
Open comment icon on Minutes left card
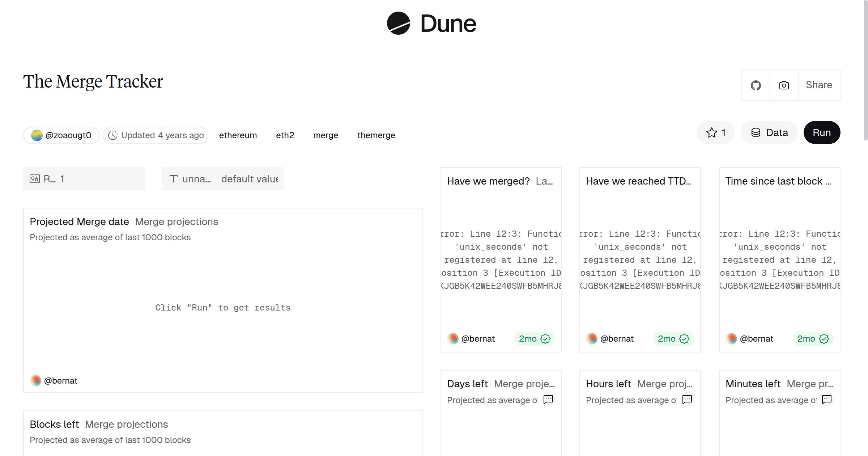826,399
